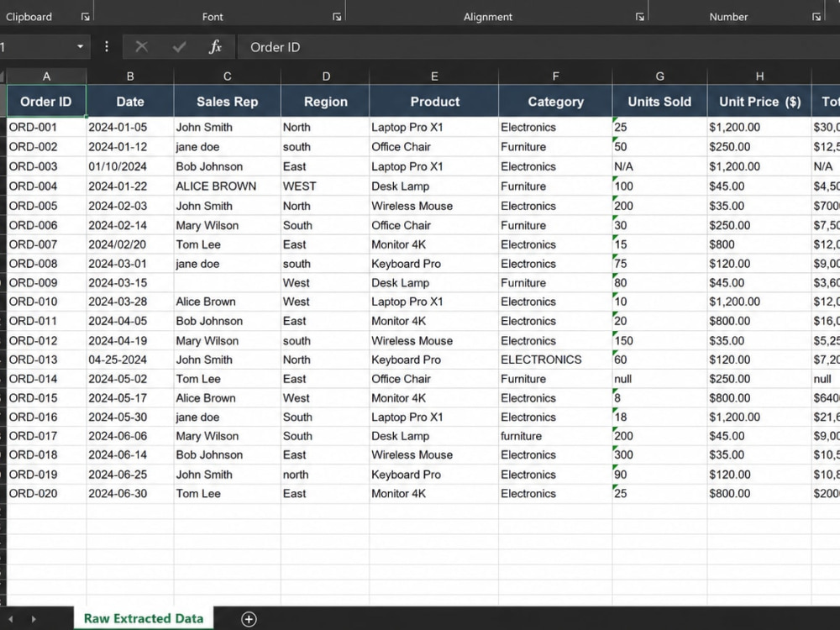This screenshot has width=840, height=630.
Task: Open the Font settings dialog launcher
Action: click(x=337, y=17)
